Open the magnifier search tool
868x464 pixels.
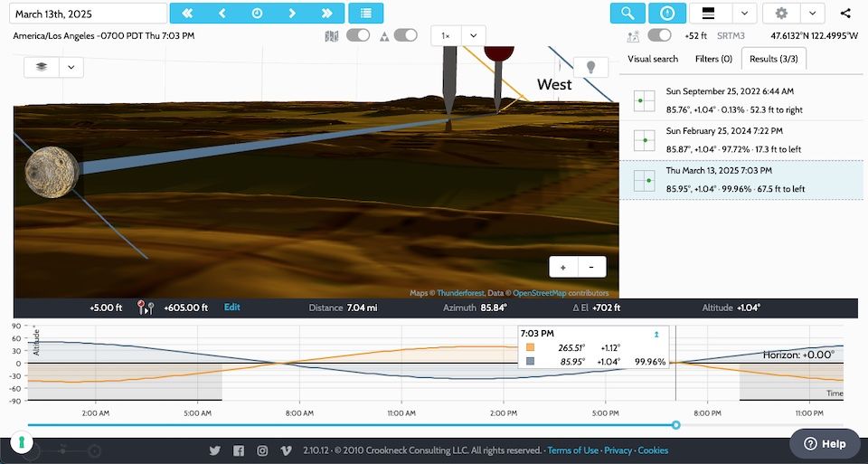[x=627, y=14]
